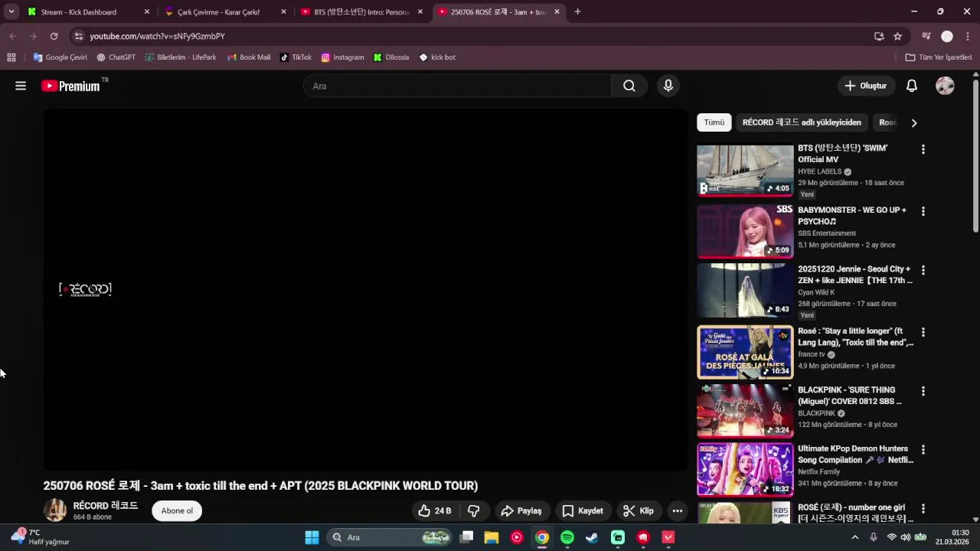The width and height of the screenshot is (980, 551).
Task: Open Spotify from the taskbar
Action: point(567,537)
